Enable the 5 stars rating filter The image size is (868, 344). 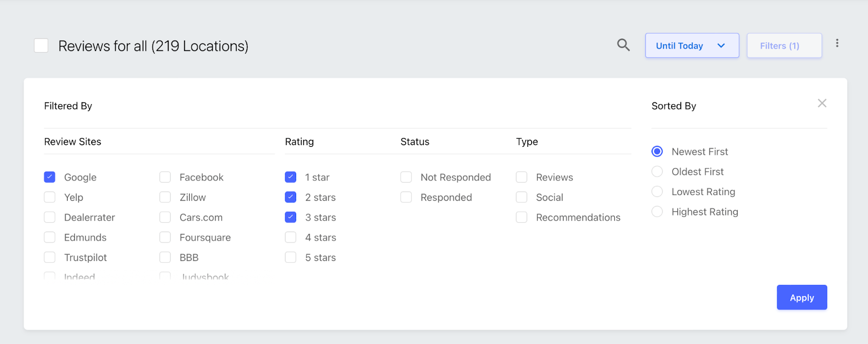coord(291,257)
